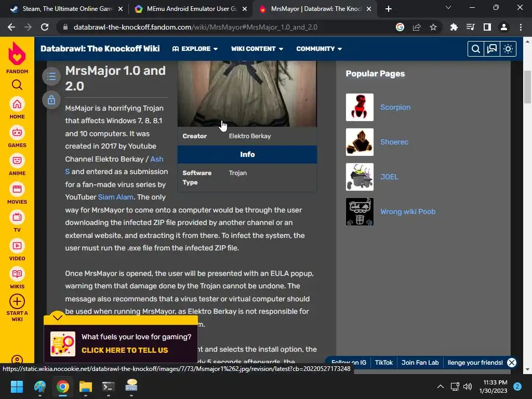Expand the Explore dropdown menu

tap(195, 49)
